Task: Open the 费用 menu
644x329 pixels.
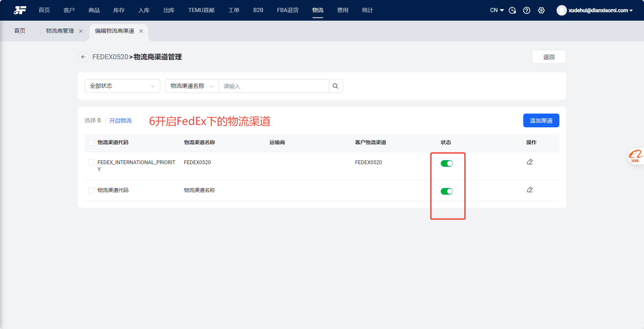Action: pos(343,10)
